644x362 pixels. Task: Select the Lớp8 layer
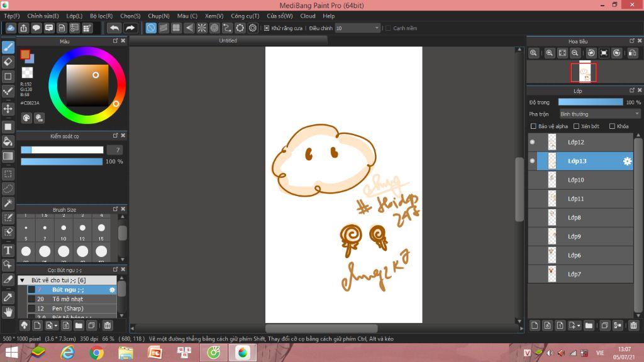coord(580,217)
